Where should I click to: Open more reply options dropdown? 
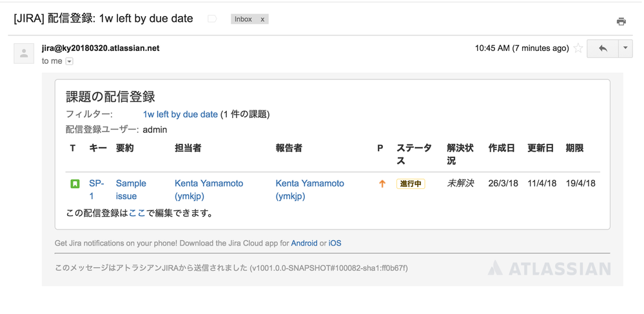coord(625,48)
